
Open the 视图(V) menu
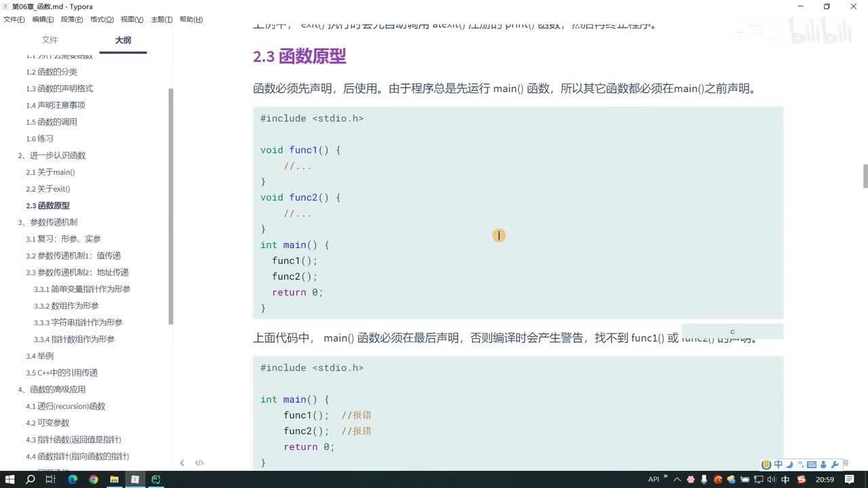click(x=132, y=20)
